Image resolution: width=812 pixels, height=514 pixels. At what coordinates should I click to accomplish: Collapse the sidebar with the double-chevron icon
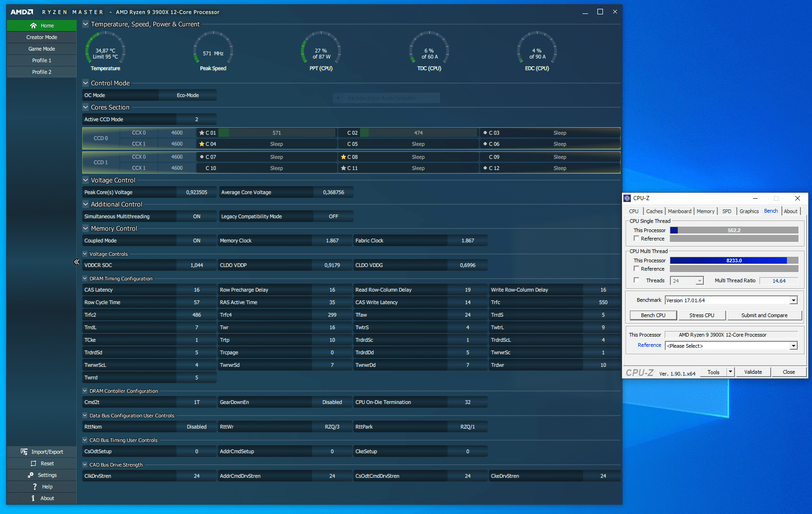click(x=77, y=262)
